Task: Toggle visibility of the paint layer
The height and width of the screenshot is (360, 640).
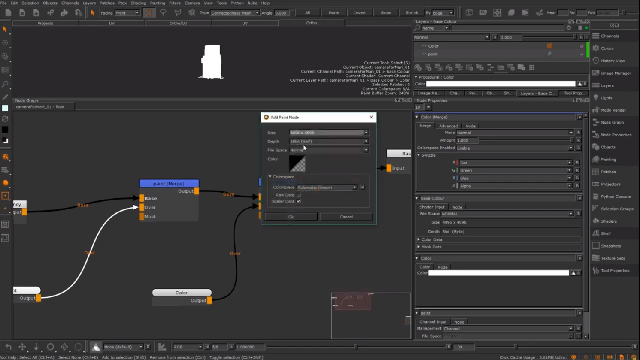Action: coord(424,54)
